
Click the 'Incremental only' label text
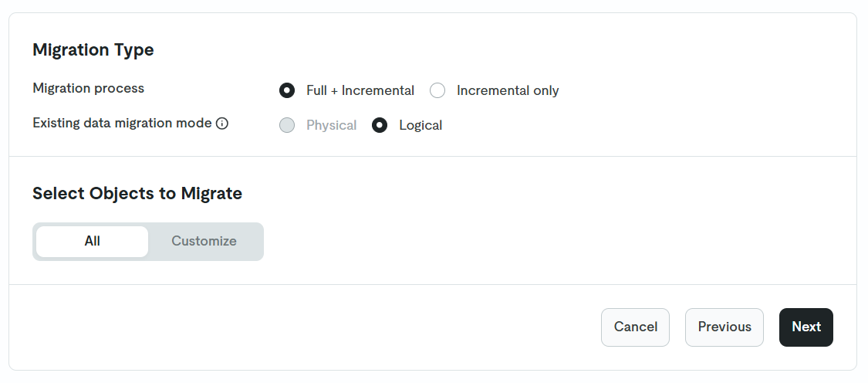pyautogui.click(x=508, y=90)
